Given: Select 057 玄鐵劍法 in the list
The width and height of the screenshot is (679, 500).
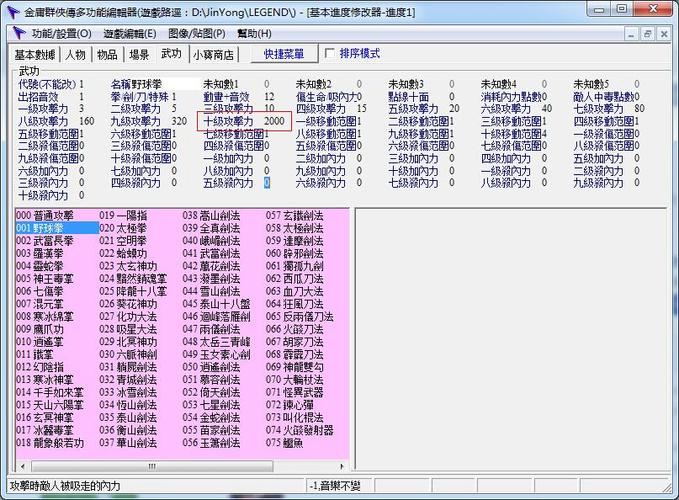Looking at the screenshot, I should point(294,215).
